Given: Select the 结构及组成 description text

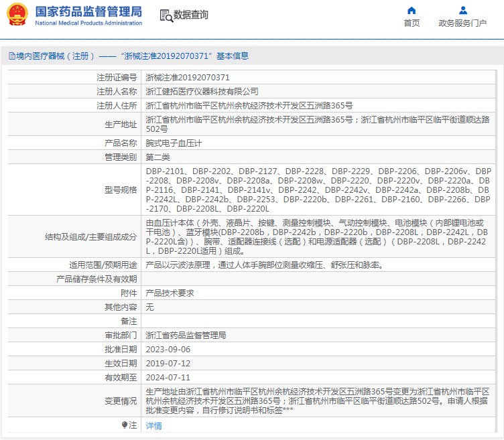Looking at the screenshot, I should (317, 236).
